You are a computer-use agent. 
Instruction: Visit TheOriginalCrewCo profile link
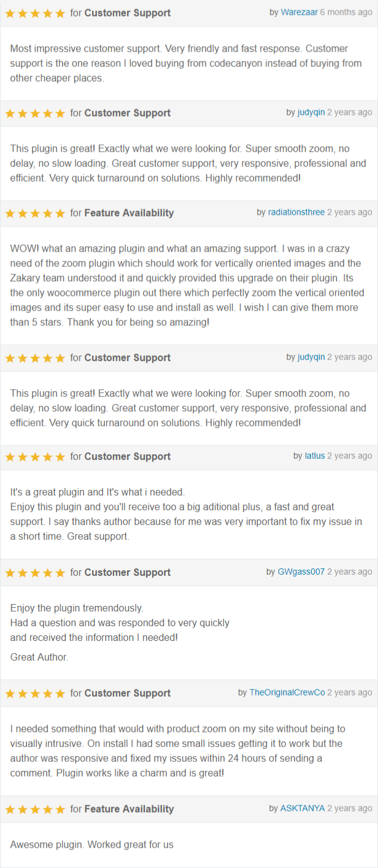(x=287, y=692)
